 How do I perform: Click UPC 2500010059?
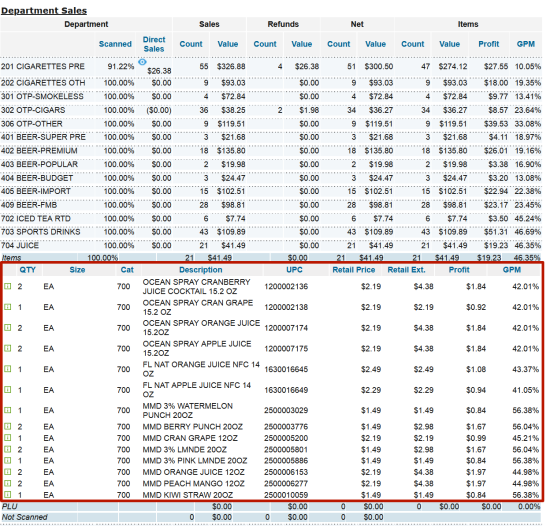click(x=286, y=495)
